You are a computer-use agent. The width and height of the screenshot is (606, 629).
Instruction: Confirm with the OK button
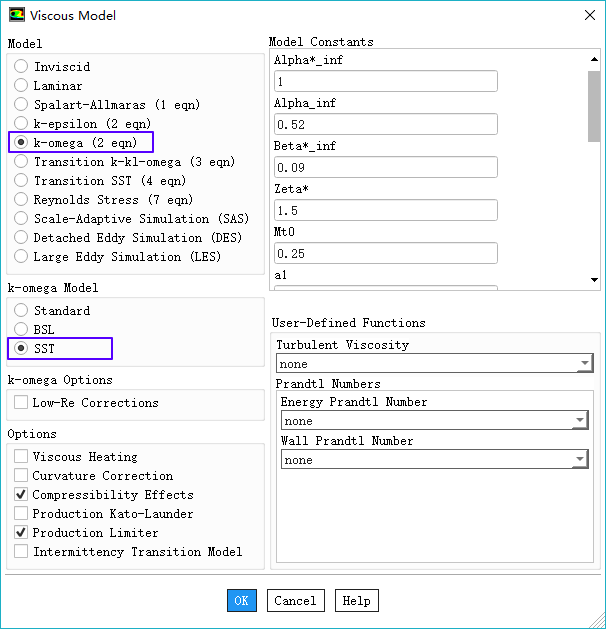click(x=241, y=600)
